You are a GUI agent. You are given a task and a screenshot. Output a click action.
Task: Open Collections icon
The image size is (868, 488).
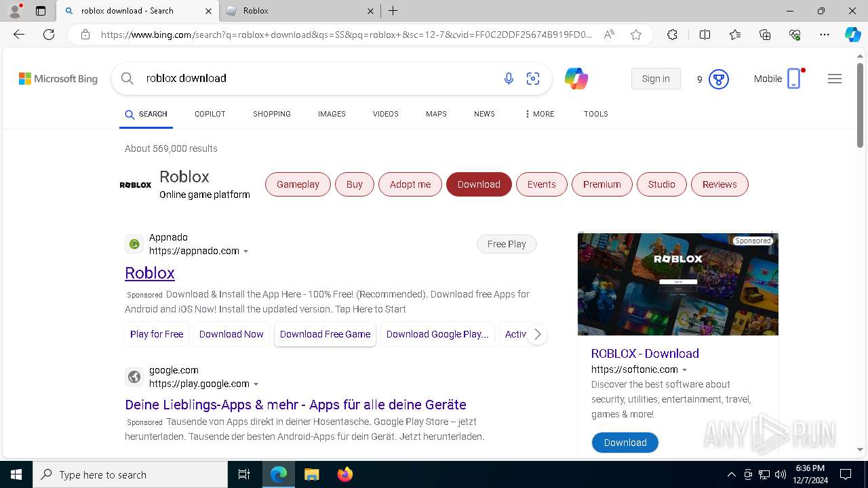pos(765,35)
